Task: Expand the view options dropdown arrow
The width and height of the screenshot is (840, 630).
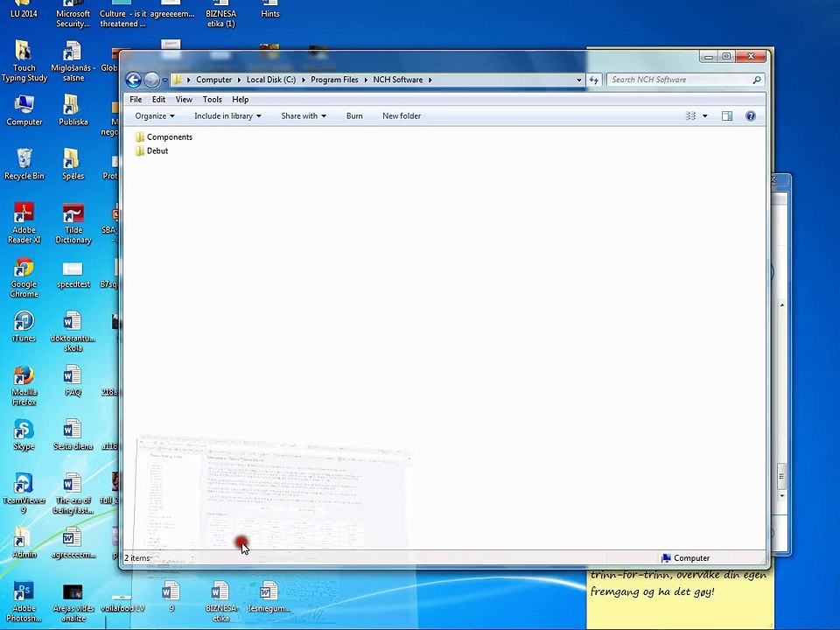Action: [704, 115]
